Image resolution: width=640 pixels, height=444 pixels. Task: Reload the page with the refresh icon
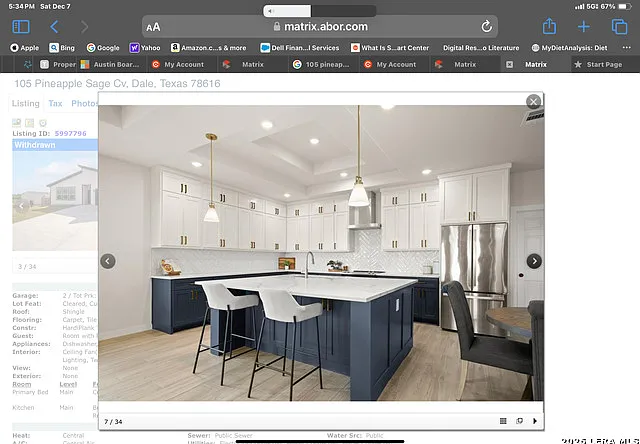(486, 27)
